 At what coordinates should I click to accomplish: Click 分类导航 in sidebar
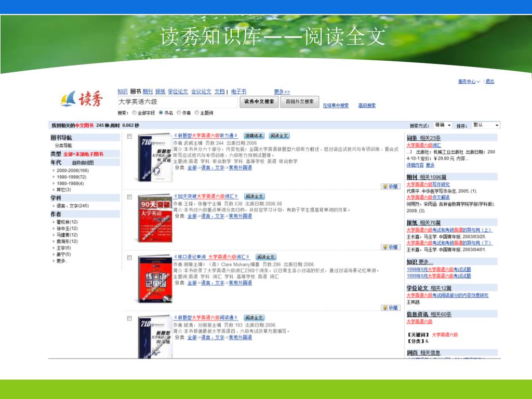click(63, 145)
